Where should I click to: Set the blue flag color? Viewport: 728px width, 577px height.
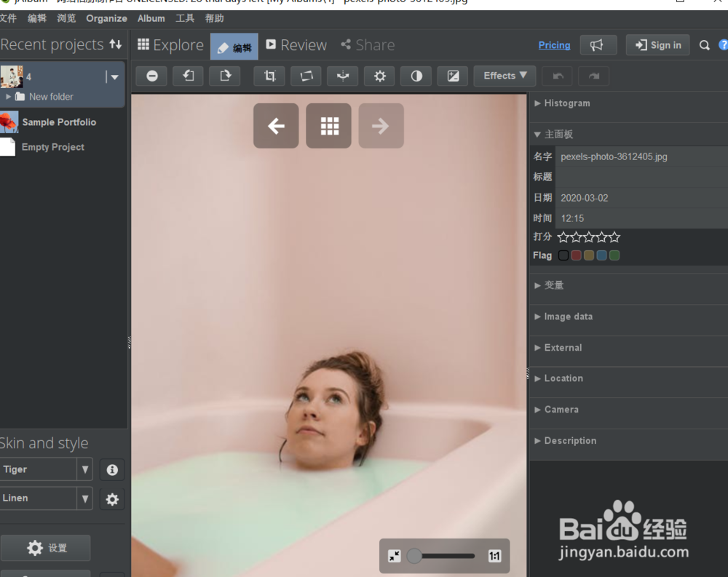click(x=602, y=255)
